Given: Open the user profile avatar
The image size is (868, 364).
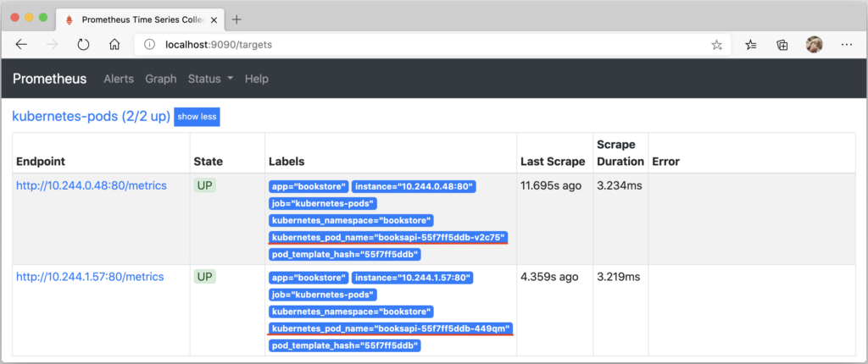Looking at the screenshot, I should pos(814,45).
